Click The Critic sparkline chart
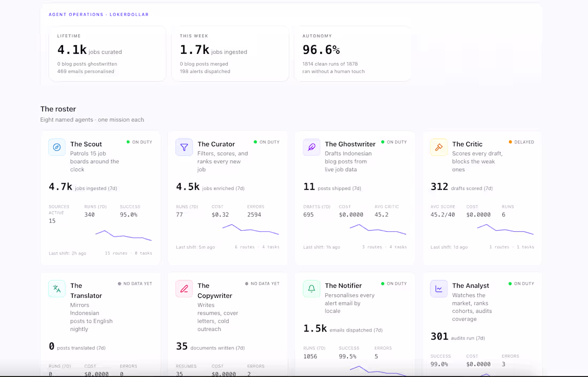 coord(505,229)
